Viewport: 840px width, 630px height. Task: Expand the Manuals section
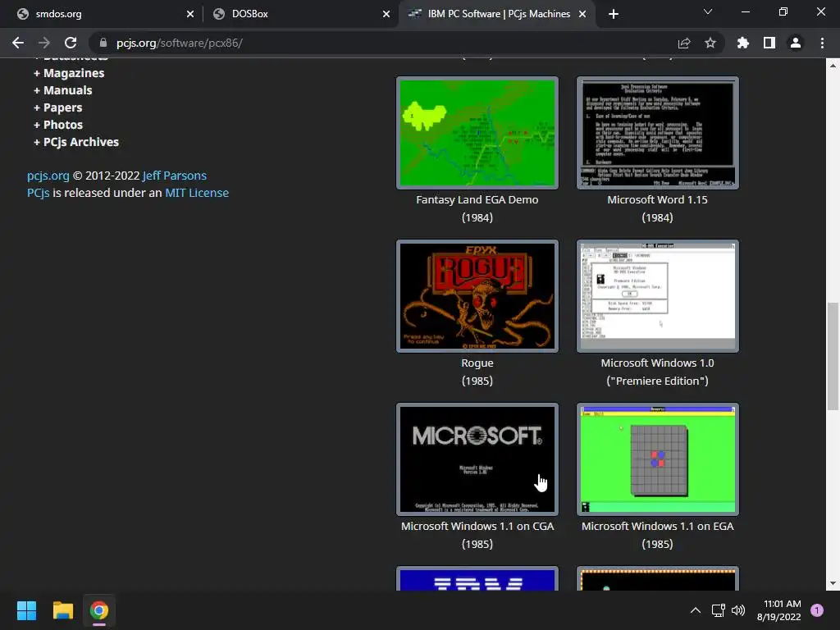click(x=62, y=90)
